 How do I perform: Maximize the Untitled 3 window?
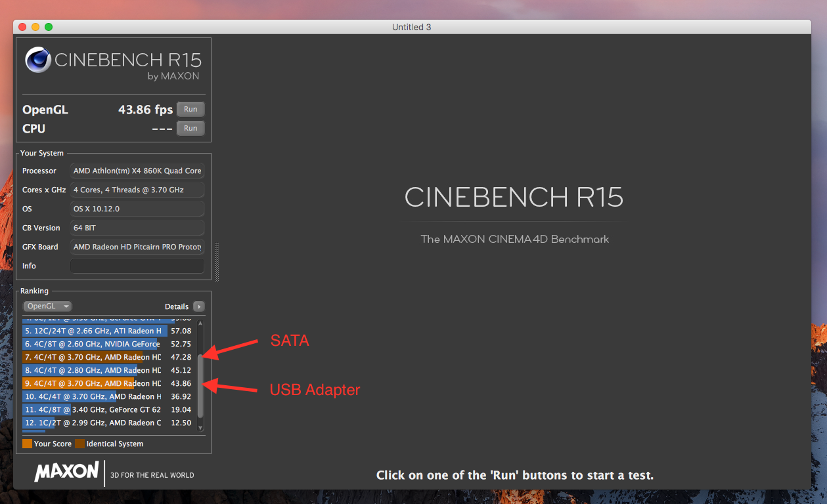click(x=49, y=27)
